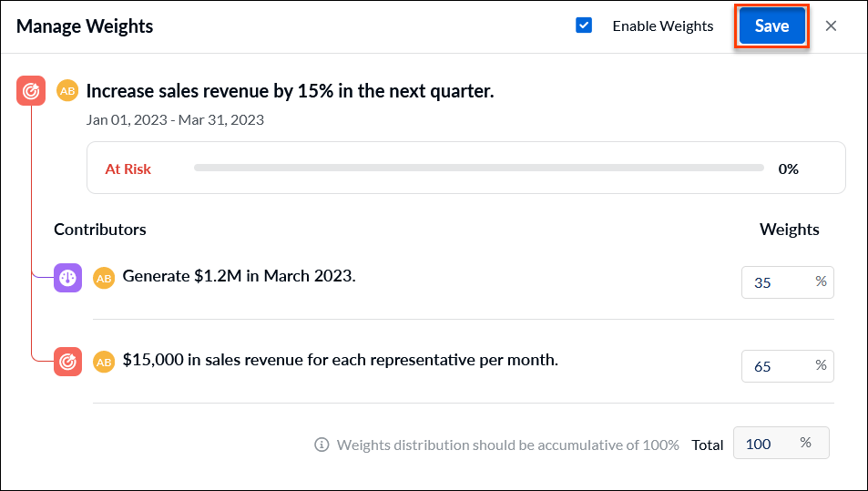Select the red target icon for $15,000 sub-objective
The image size is (868, 491).
68,362
